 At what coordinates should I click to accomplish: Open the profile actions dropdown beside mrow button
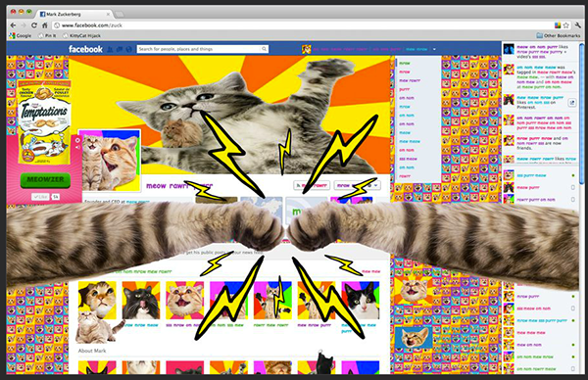point(376,185)
